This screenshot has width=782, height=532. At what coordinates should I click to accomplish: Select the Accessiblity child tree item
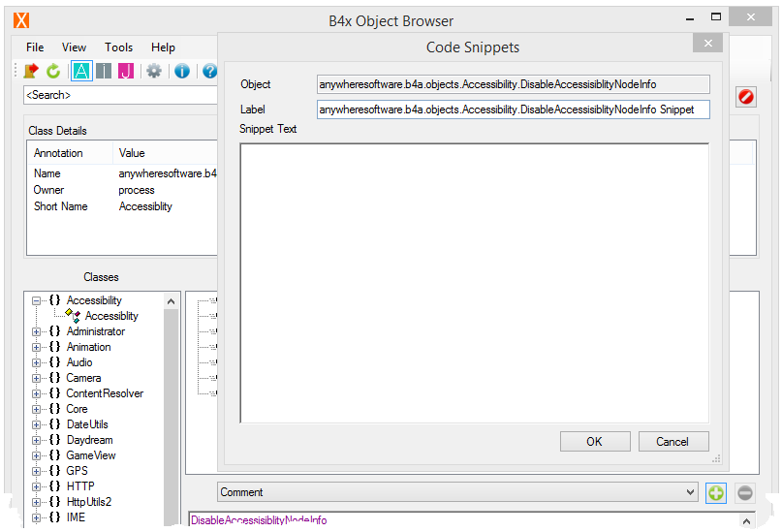click(111, 316)
